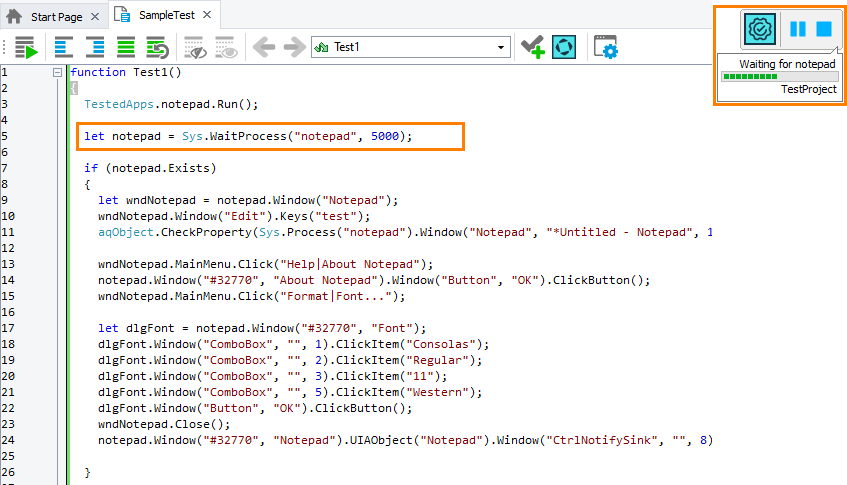Click the second greyed-out eye toolbar icon

225,47
